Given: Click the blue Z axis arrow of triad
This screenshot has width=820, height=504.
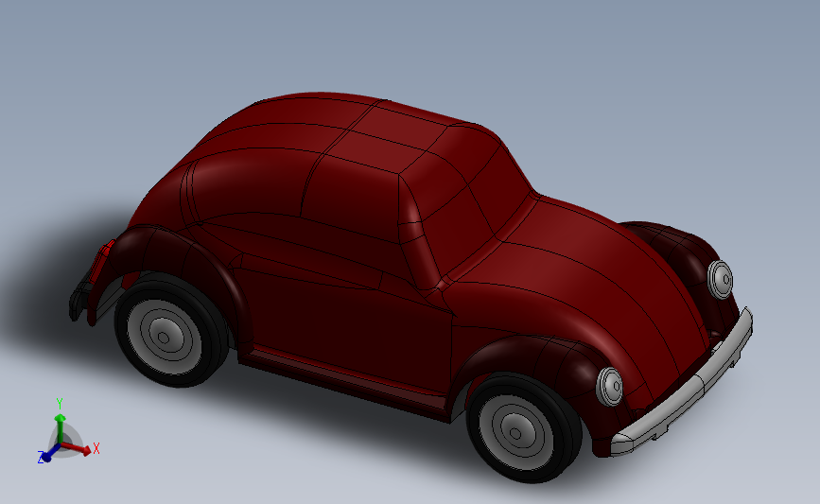Looking at the screenshot, I should 50,454.
